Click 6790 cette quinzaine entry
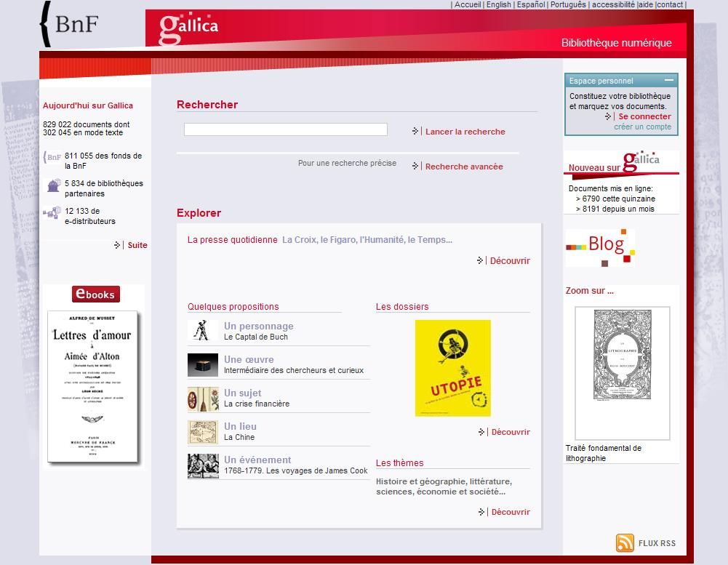Screen dimensions: 728x565 [616, 199]
